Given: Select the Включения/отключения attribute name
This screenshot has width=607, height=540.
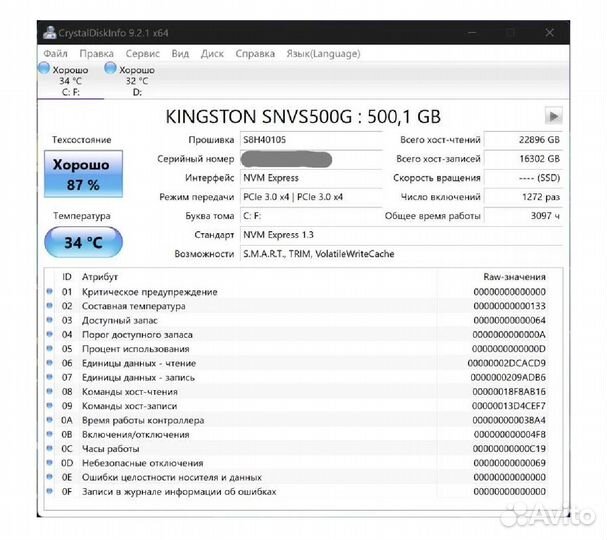Looking at the screenshot, I should [135, 435].
